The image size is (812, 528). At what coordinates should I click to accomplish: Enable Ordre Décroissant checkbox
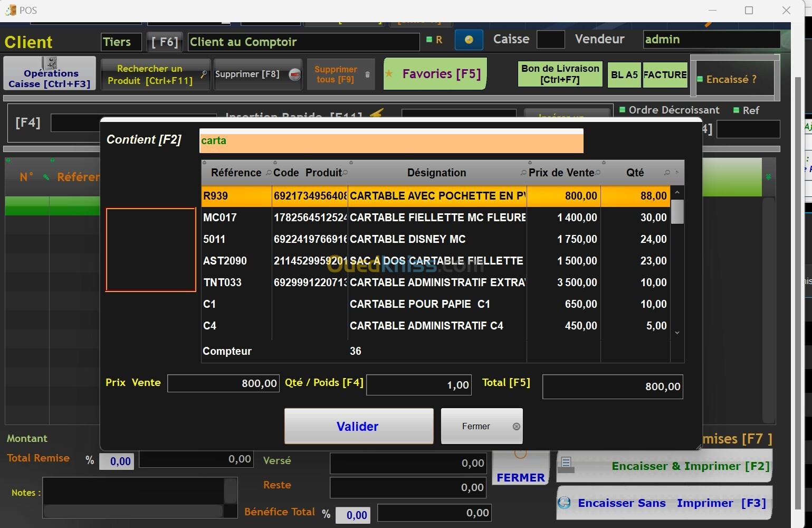622,110
